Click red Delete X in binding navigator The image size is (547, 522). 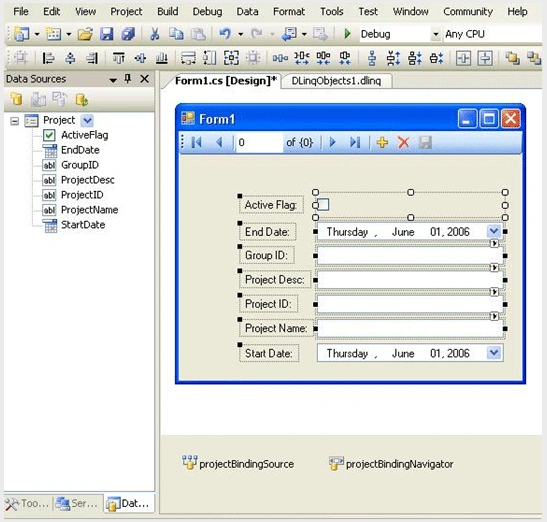[404, 142]
